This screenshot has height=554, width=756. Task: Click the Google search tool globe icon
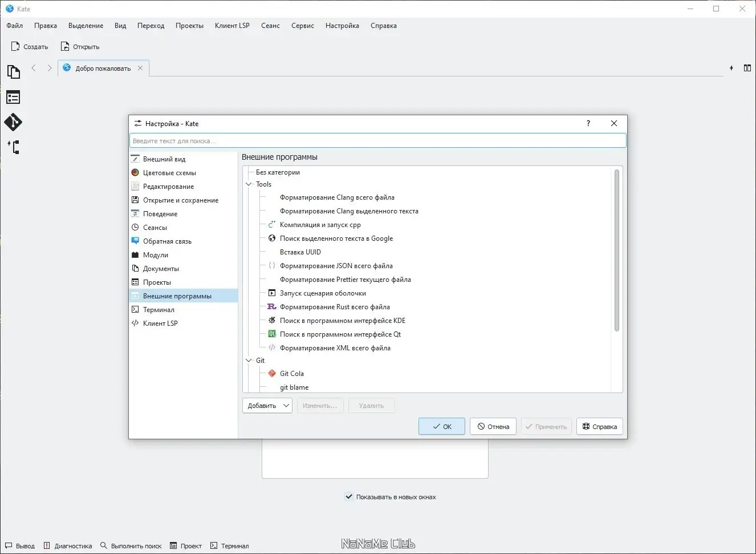pos(272,238)
